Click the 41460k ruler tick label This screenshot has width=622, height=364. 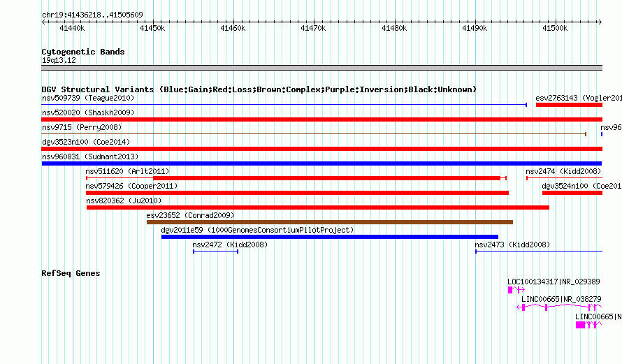[x=233, y=28]
